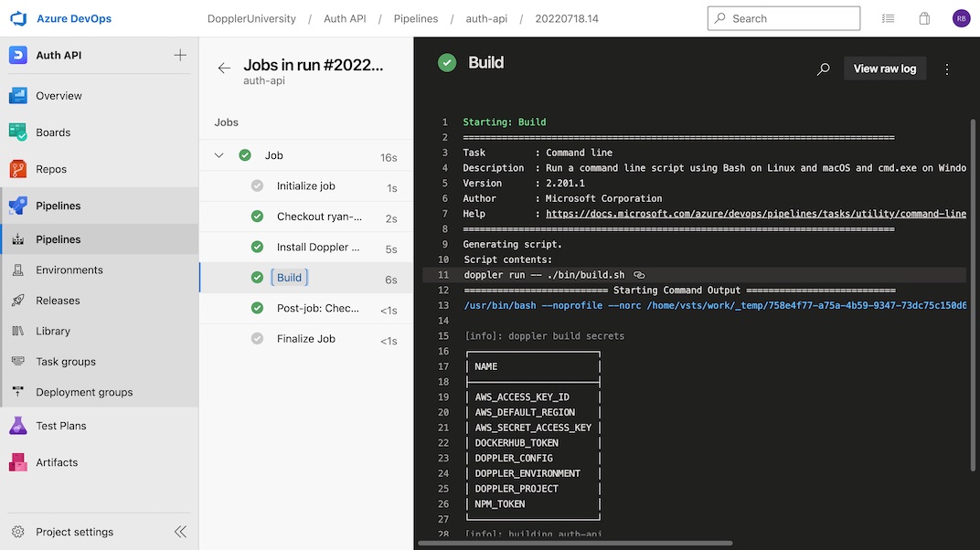Open the marketplace shopping bag icon

[924, 18]
